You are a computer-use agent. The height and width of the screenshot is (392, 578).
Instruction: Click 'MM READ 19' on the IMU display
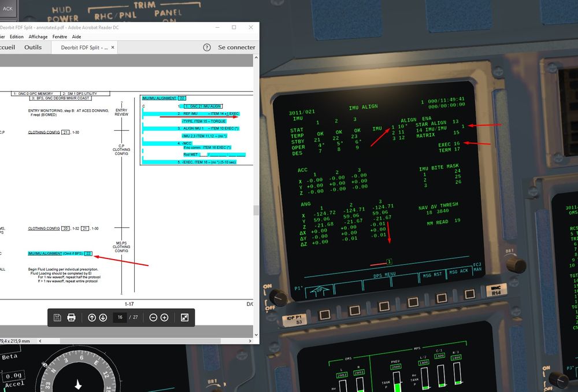pyautogui.click(x=443, y=222)
